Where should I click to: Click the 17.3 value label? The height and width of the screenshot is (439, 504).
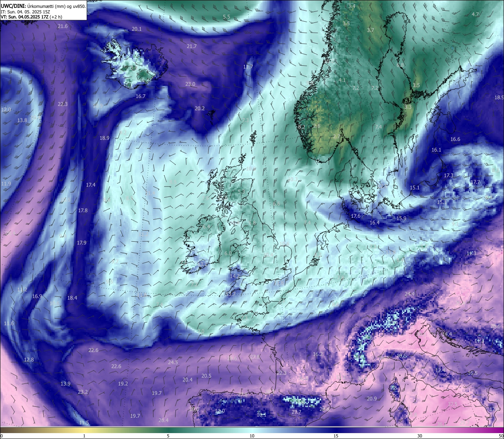(448, 176)
